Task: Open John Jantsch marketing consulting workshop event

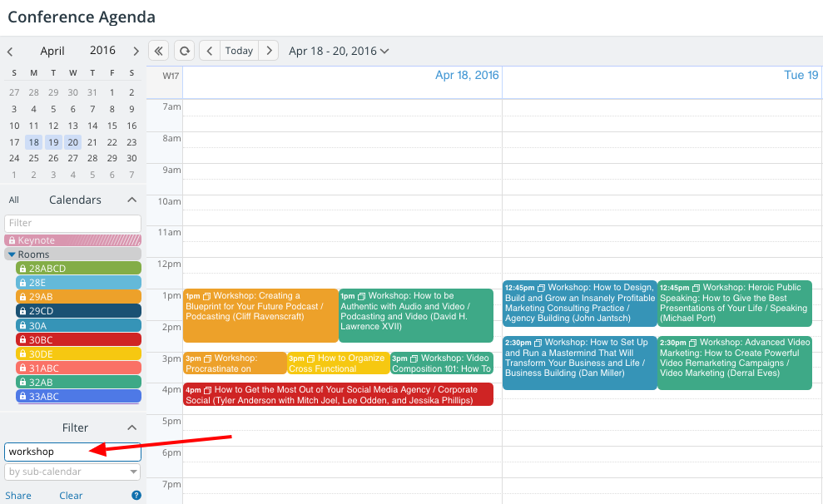Action: [x=580, y=304]
